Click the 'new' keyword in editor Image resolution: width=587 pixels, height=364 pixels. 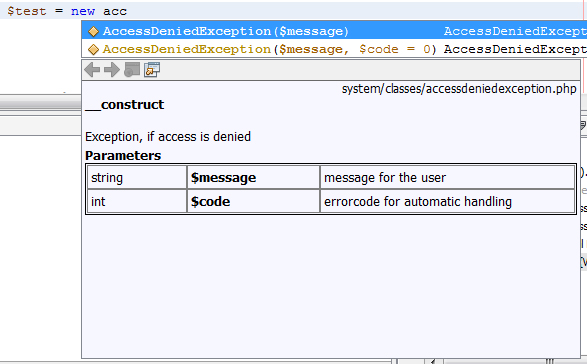[x=83, y=11]
